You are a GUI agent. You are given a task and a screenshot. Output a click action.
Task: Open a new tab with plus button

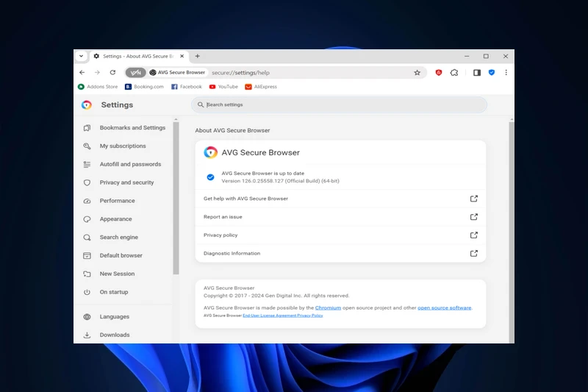[x=197, y=57]
